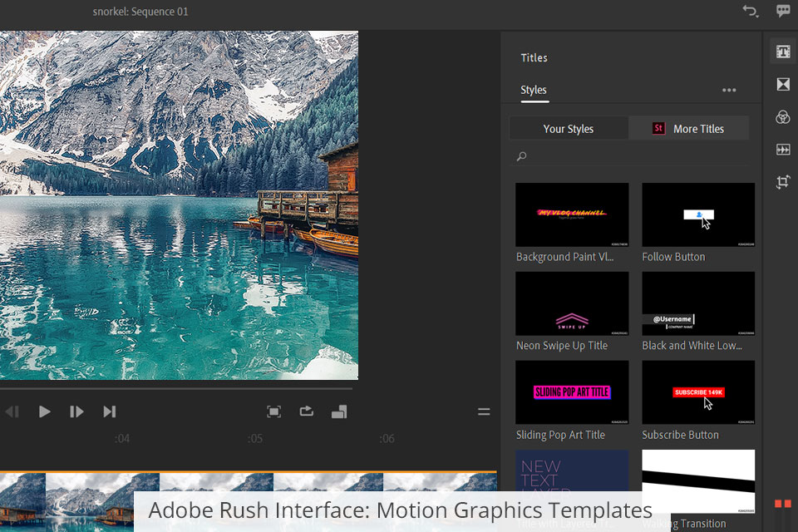Click the Sliding Pop Art Title label
This screenshot has height=532, width=798.
pyautogui.click(x=560, y=435)
